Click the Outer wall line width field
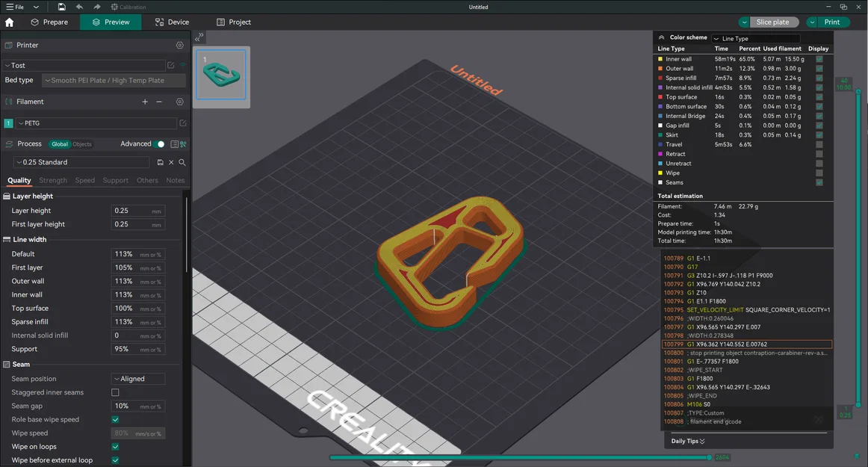The height and width of the screenshot is (467, 868). click(138, 282)
